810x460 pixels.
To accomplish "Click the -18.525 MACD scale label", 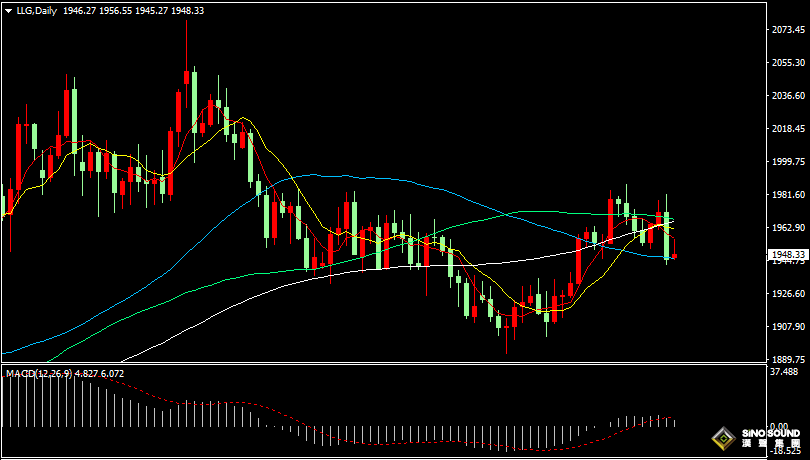I will (x=788, y=452).
